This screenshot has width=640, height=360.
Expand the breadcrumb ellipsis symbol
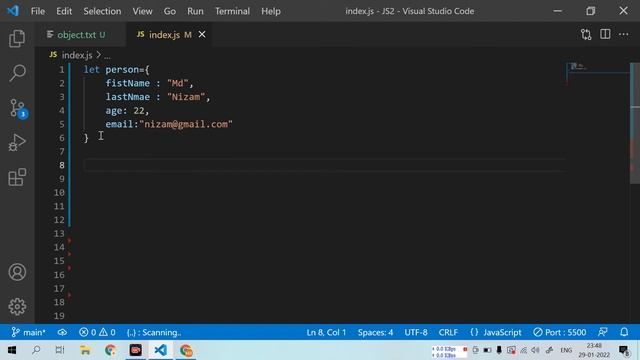pyautogui.click(x=107, y=56)
